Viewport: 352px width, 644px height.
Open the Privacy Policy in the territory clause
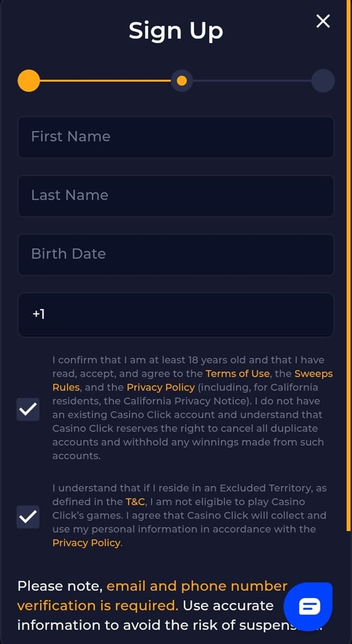pos(86,543)
